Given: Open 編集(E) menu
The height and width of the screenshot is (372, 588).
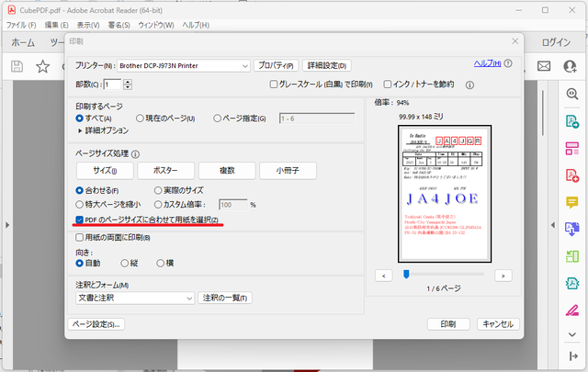Looking at the screenshot, I should point(57,25).
